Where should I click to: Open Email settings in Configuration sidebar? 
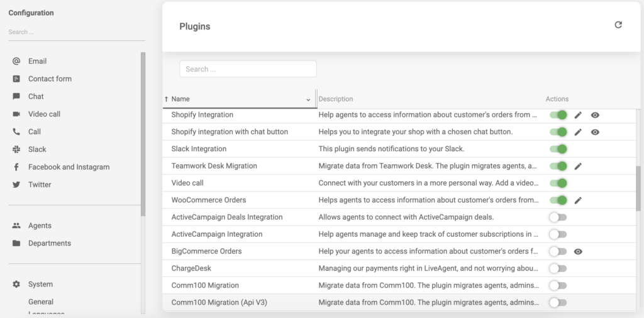(37, 61)
